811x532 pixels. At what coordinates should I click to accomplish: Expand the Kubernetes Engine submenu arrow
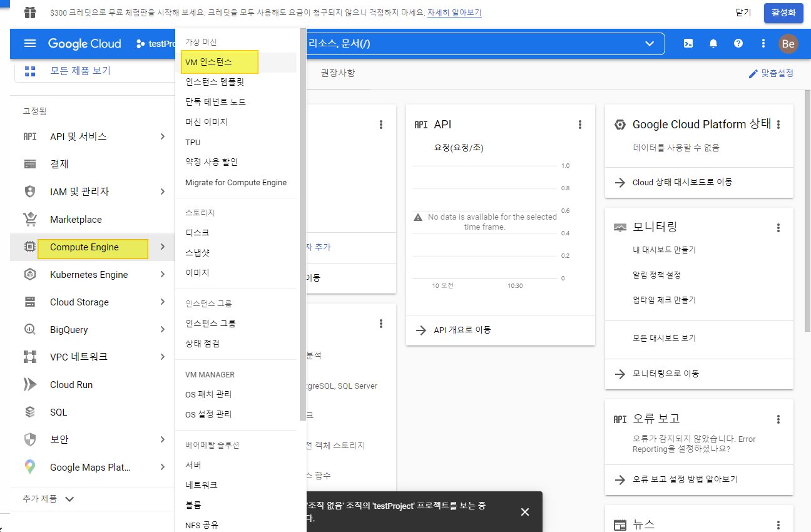162,274
